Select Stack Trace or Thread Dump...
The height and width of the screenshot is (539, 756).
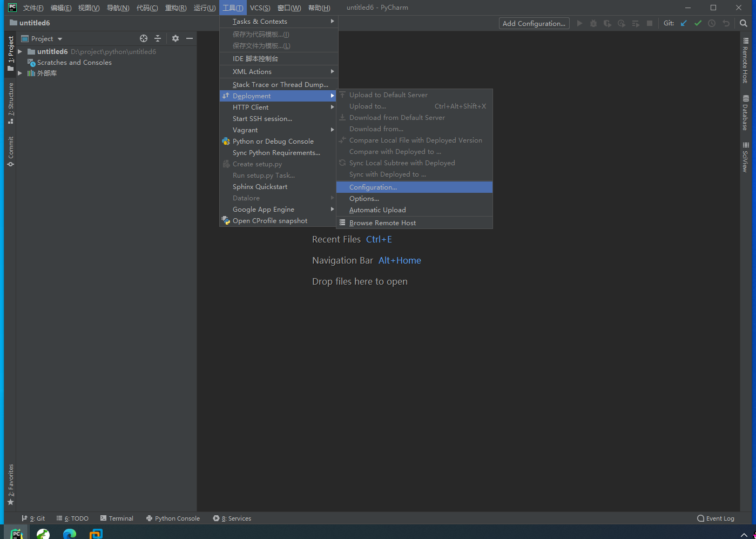pyautogui.click(x=279, y=84)
